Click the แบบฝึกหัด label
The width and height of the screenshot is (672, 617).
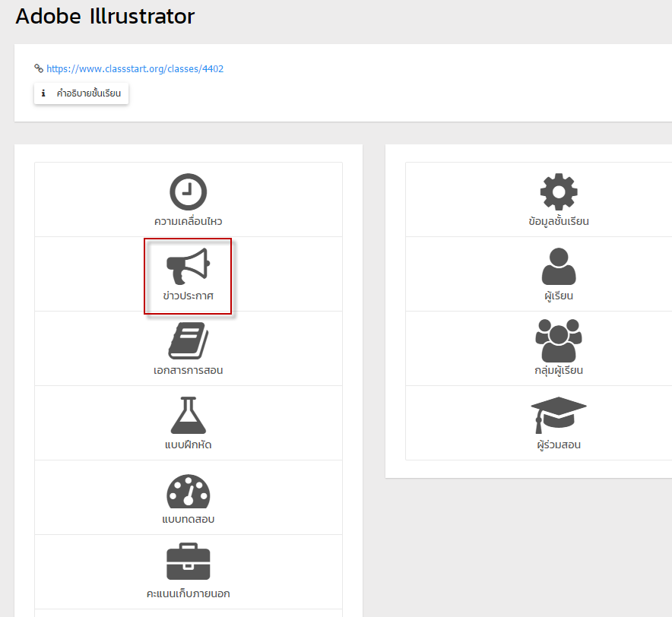point(188,445)
